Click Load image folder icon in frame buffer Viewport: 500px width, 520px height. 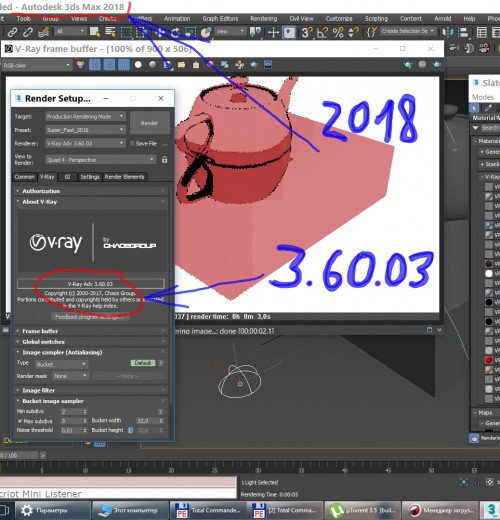(182, 65)
